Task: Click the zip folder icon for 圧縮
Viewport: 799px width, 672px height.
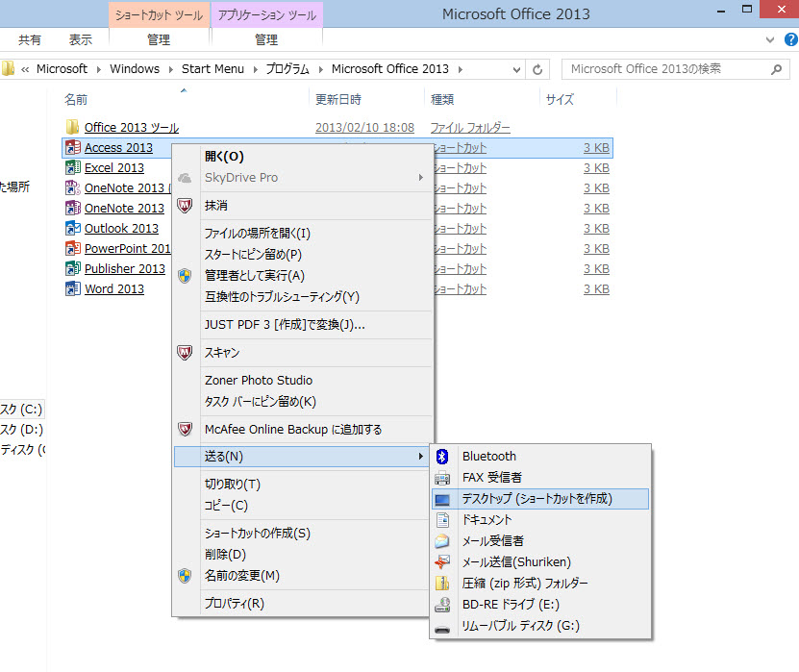Action: click(442, 583)
